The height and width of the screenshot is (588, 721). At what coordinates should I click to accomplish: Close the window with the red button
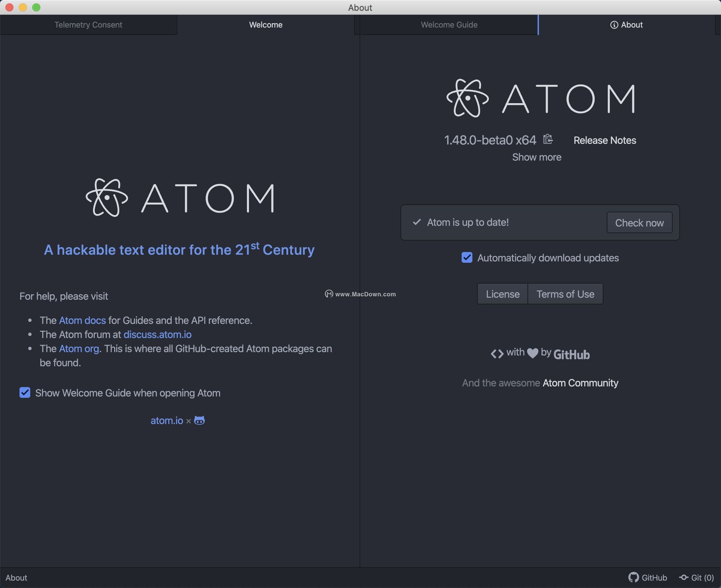pyautogui.click(x=9, y=7)
